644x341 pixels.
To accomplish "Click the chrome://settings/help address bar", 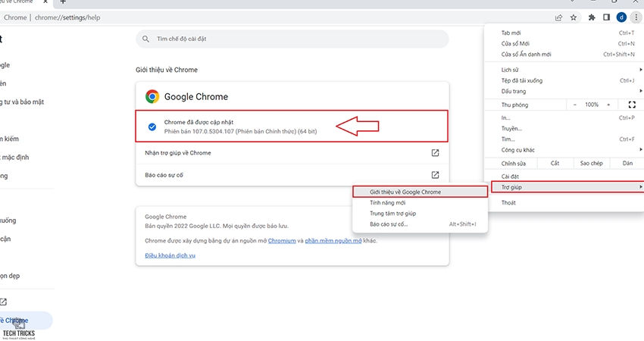I will (x=67, y=17).
